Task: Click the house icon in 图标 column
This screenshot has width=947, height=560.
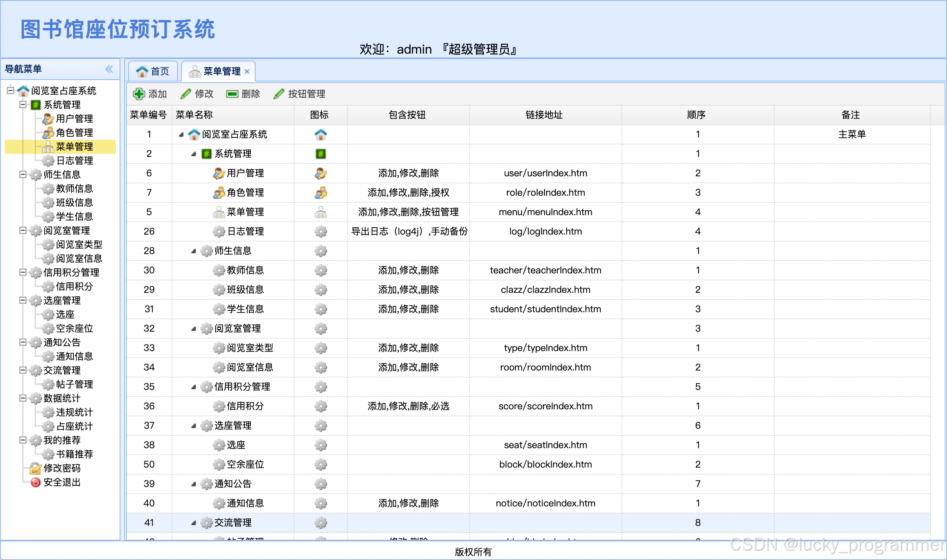Action: [x=320, y=134]
